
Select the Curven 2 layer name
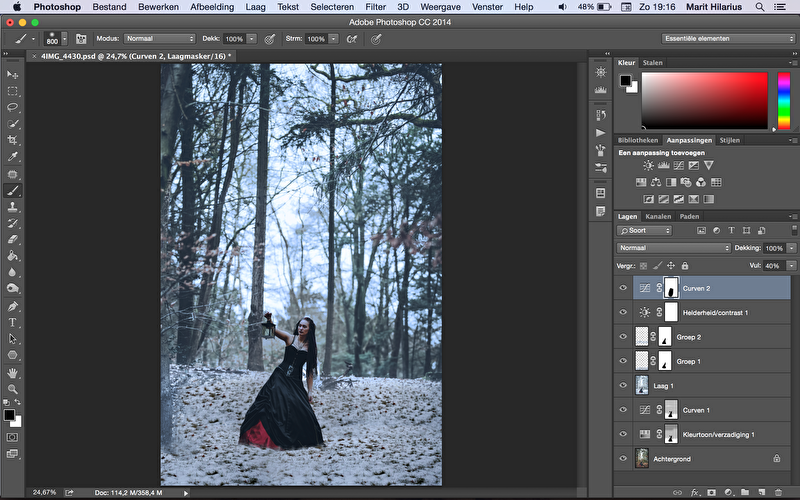coord(696,288)
